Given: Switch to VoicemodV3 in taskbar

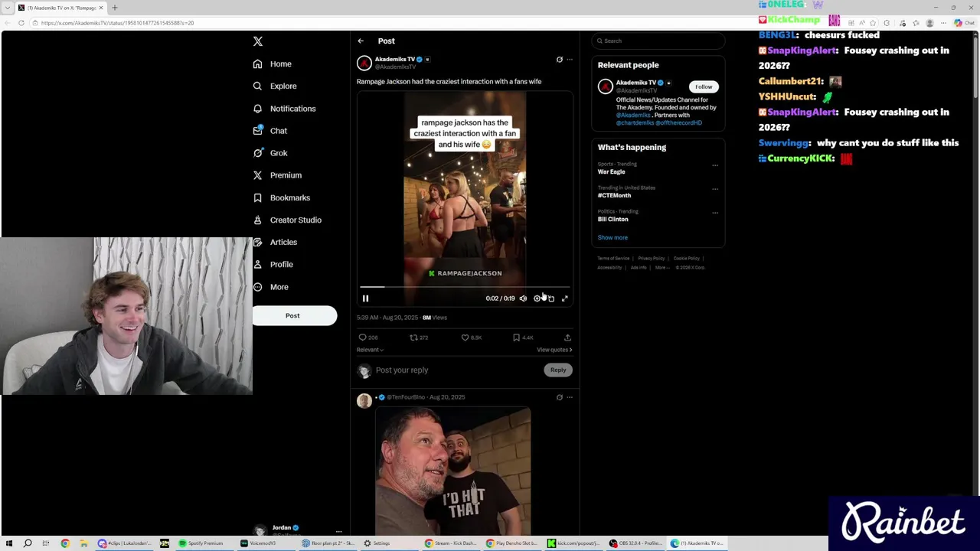Looking at the screenshot, I should click(x=258, y=543).
